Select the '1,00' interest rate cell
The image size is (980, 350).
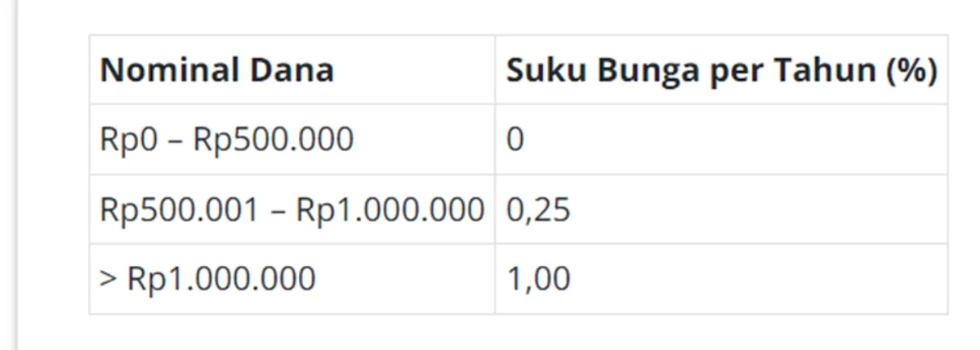point(721,279)
